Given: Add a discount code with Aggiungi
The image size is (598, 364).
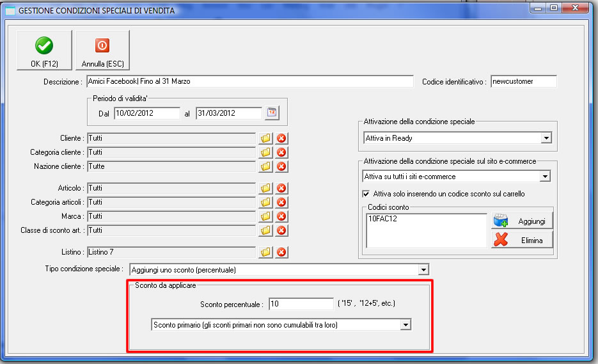Looking at the screenshot, I should point(522,221).
